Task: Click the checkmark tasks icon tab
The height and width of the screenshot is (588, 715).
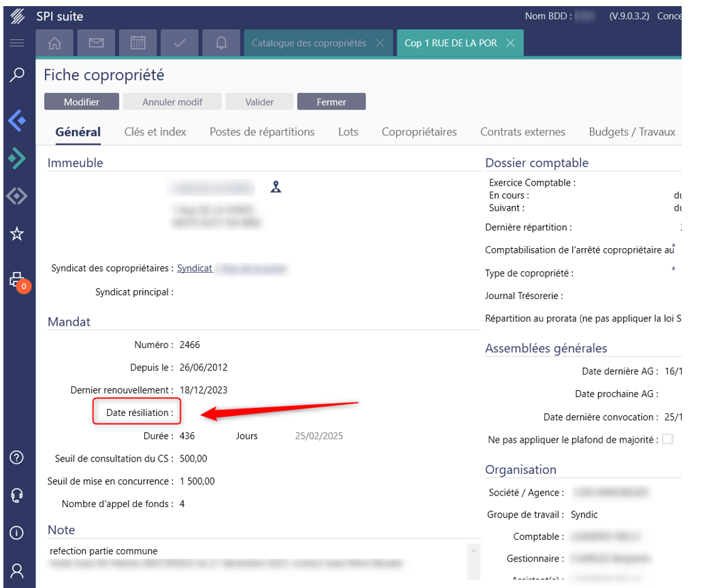Action: click(180, 43)
